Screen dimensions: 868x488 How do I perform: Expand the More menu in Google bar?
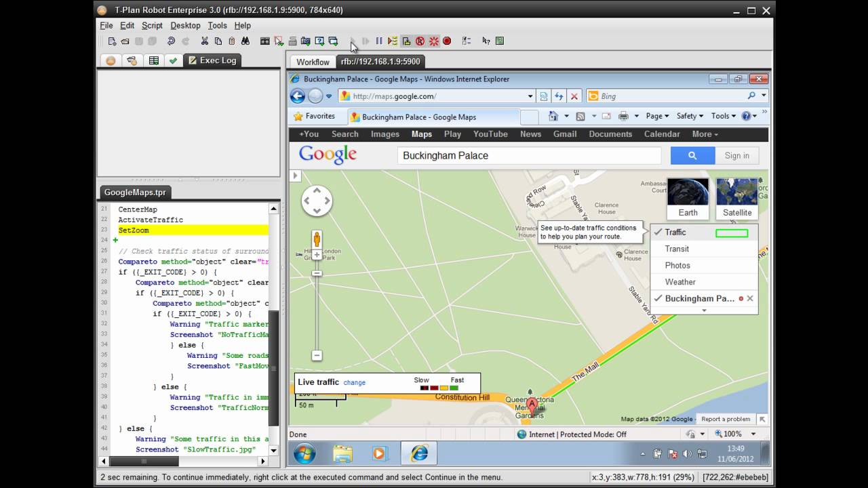(705, 134)
